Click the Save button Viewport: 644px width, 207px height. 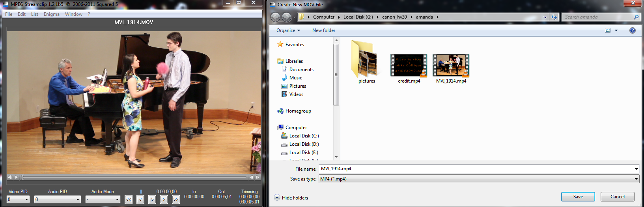(x=578, y=197)
